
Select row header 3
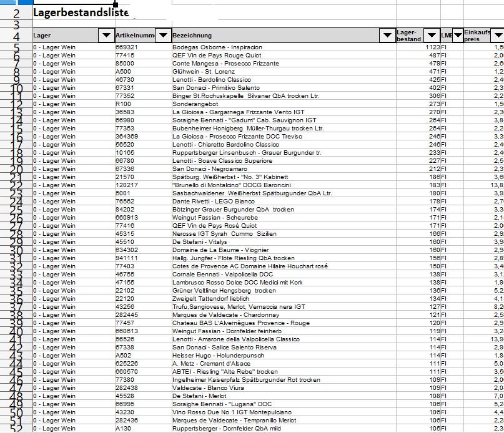coord(16,24)
